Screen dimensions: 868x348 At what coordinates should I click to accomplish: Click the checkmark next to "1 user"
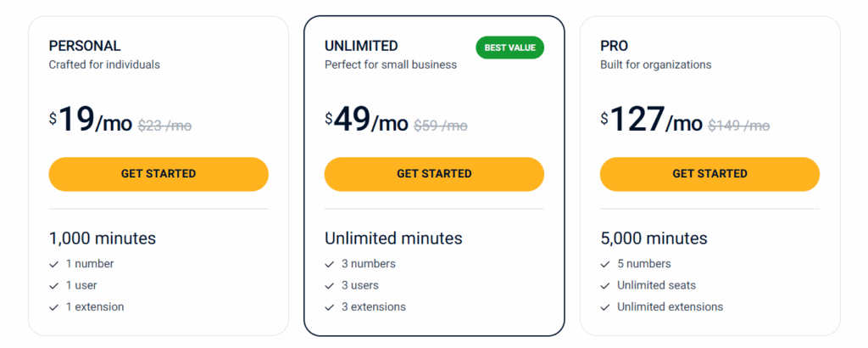coord(54,285)
